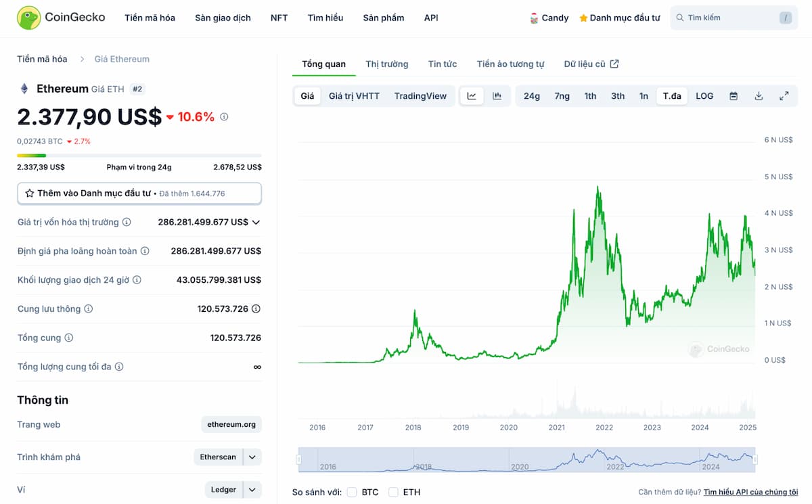Click the download chart data icon
Image resolution: width=812 pixels, height=504 pixels.
point(759,96)
